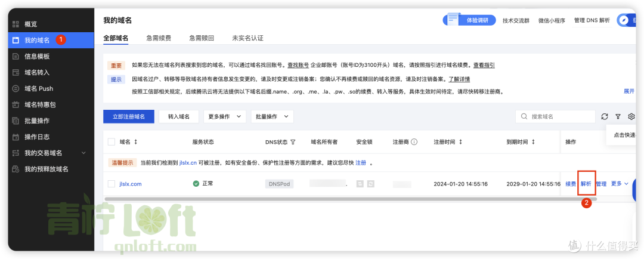Click the search magnifier icon
Screen dimensions: 644x259
coord(524,116)
